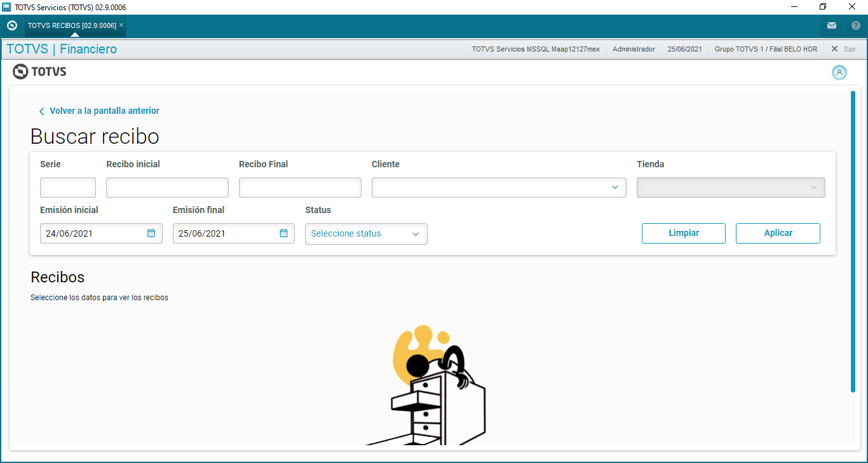
Task: Click the vertical page scrollbar
Action: point(853,242)
